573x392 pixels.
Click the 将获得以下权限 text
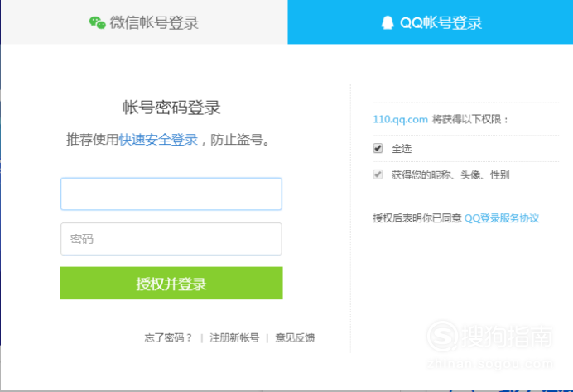tap(470, 119)
